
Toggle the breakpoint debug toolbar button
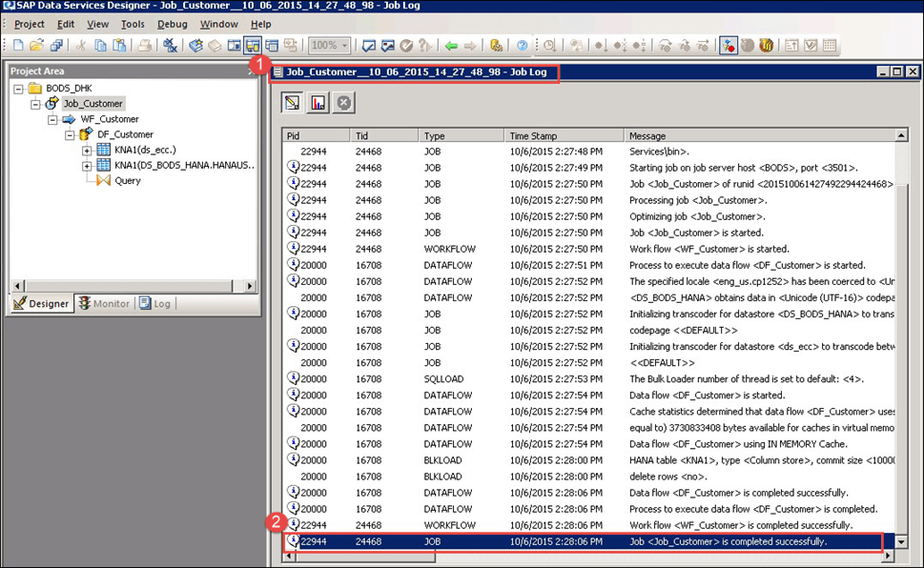729,45
